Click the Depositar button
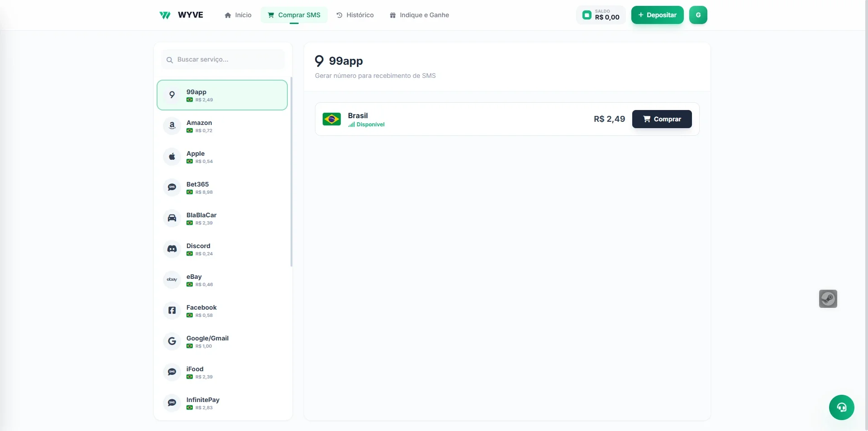 [658, 15]
